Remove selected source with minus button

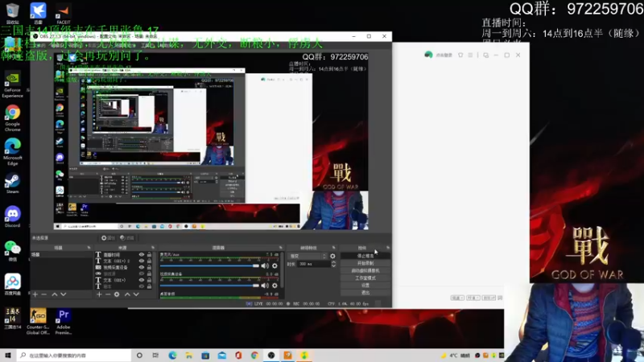click(x=108, y=294)
